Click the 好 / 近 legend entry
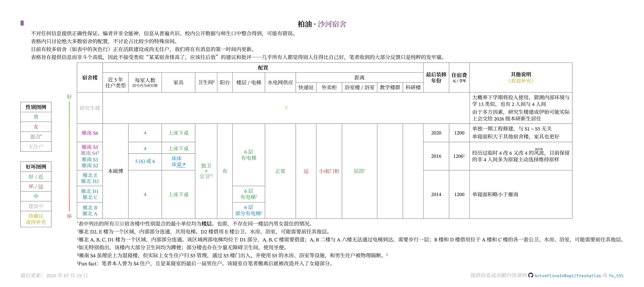644x287 pixels. [36, 177]
